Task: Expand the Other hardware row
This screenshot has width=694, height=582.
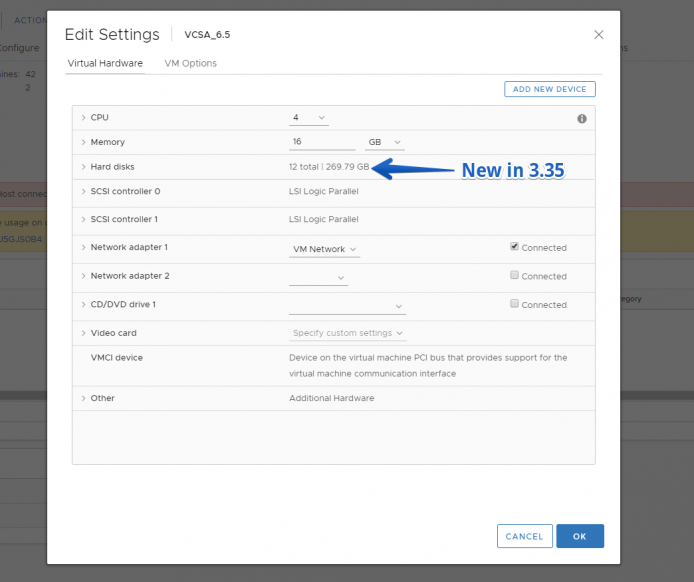Action: 83,398
